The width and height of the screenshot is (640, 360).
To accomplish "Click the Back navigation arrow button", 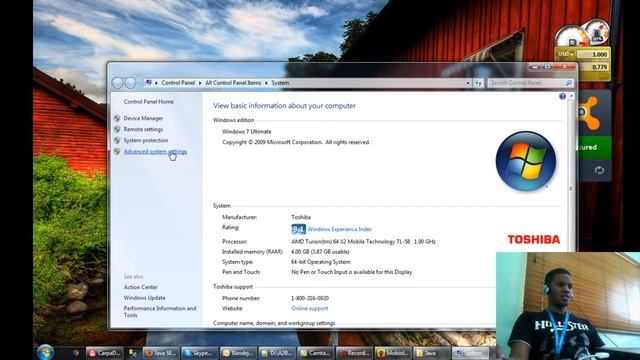I will click(x=118, y=83).
